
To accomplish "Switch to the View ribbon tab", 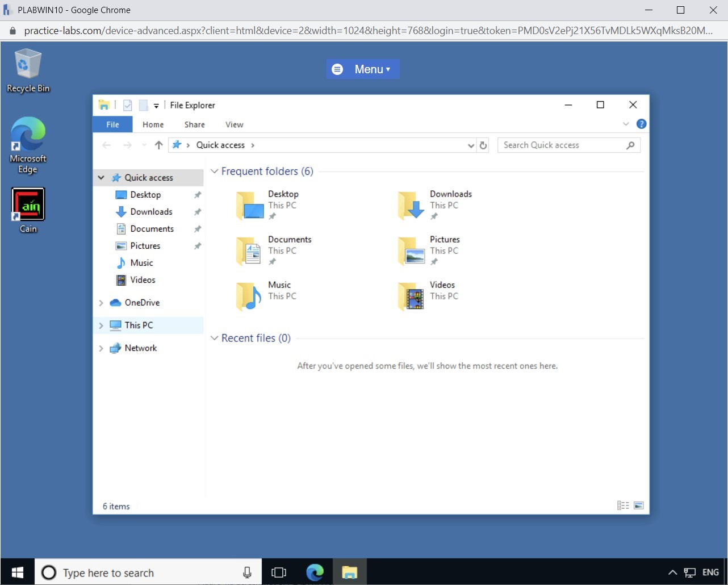I will pos(233,124).
